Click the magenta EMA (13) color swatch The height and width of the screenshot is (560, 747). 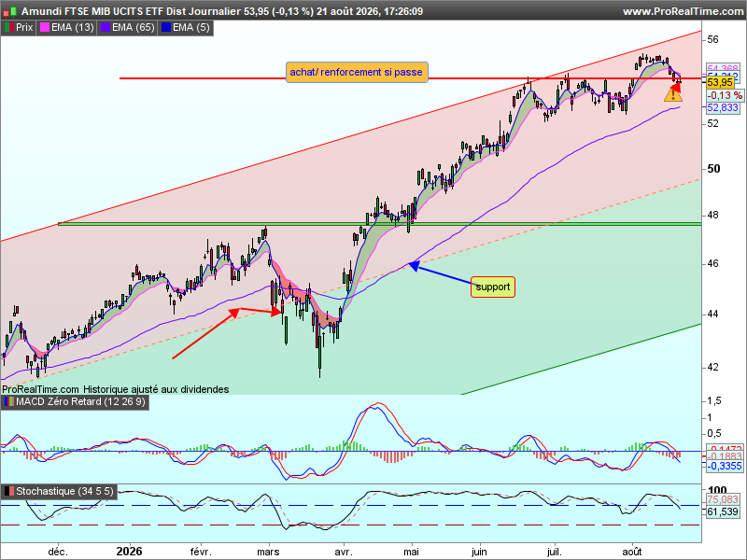point(45,28)
